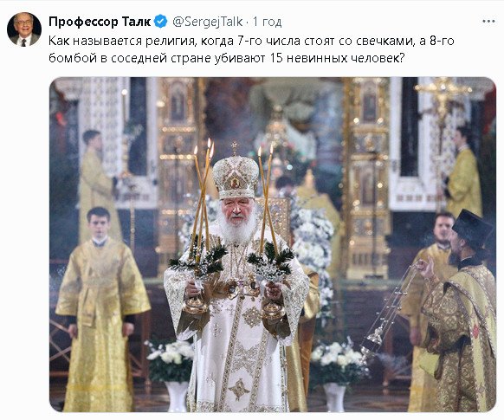Click the left white flower vase
The image size is (504, 420).
(171, 372)
